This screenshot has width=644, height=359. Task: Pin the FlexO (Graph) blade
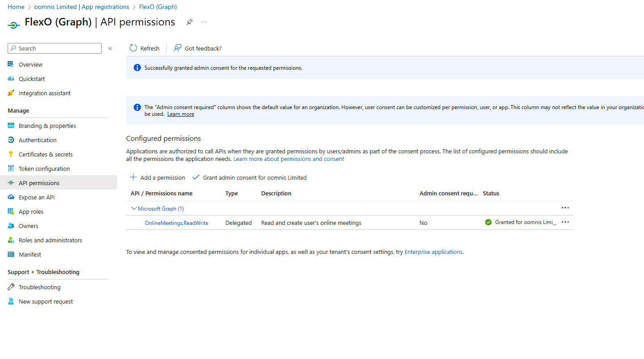click(190, 22)
